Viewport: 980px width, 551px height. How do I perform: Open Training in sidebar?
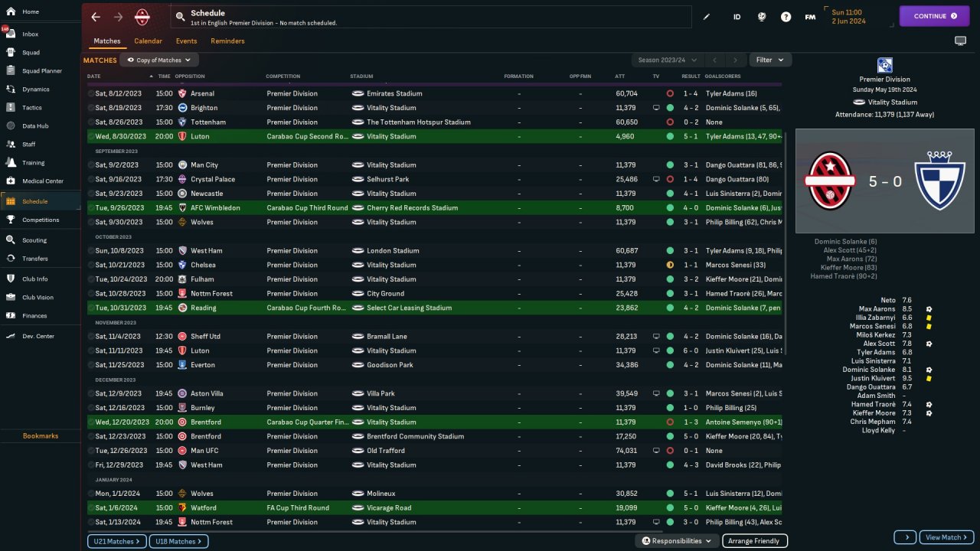coord(40,162)
